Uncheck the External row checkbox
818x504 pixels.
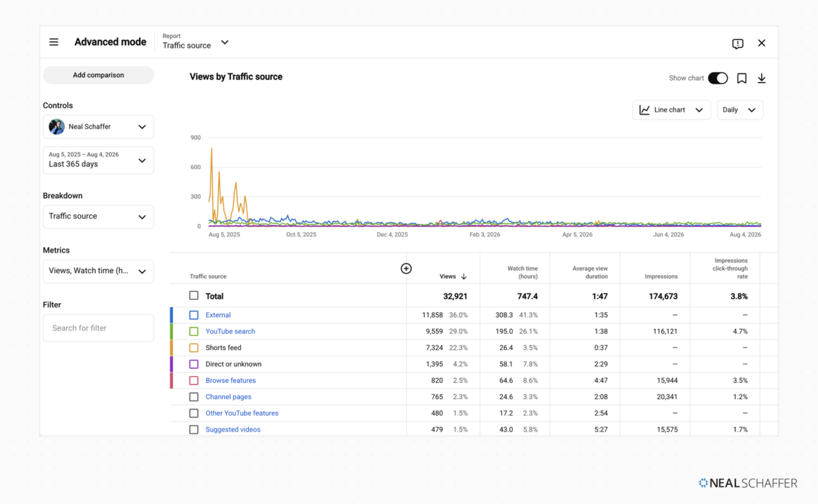point(194,315)
